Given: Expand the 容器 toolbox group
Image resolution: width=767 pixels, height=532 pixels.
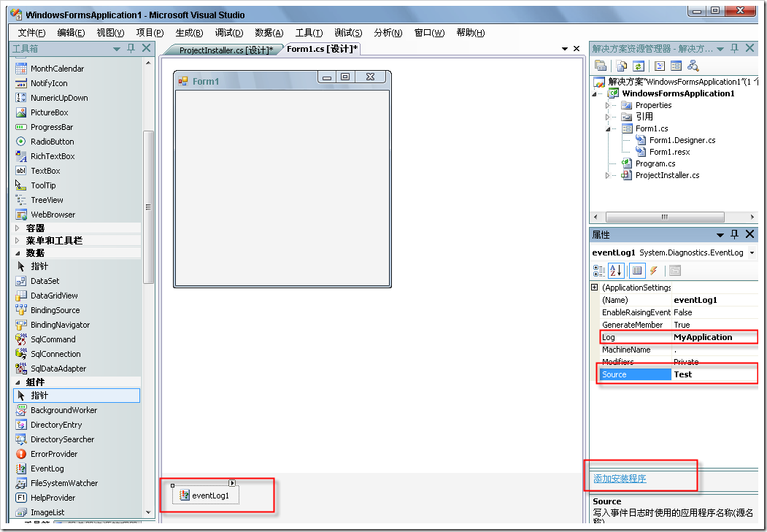Looking at the screenshot, I should click(18, 228).
